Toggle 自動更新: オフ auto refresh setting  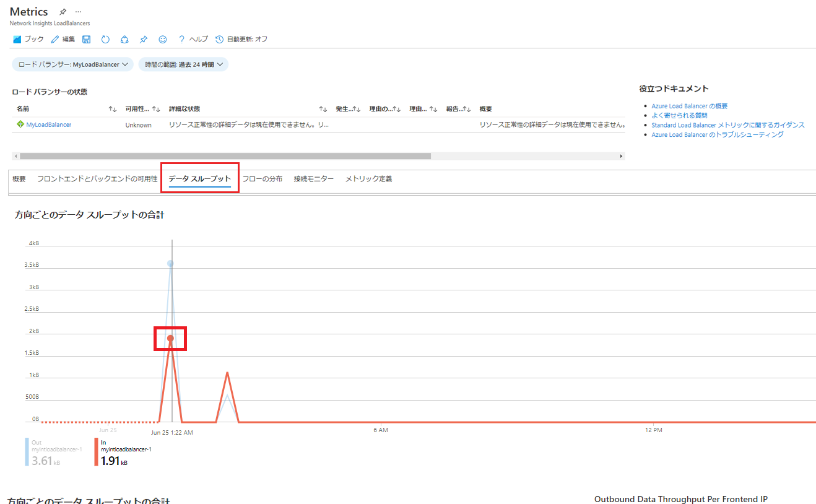[241, 39]
